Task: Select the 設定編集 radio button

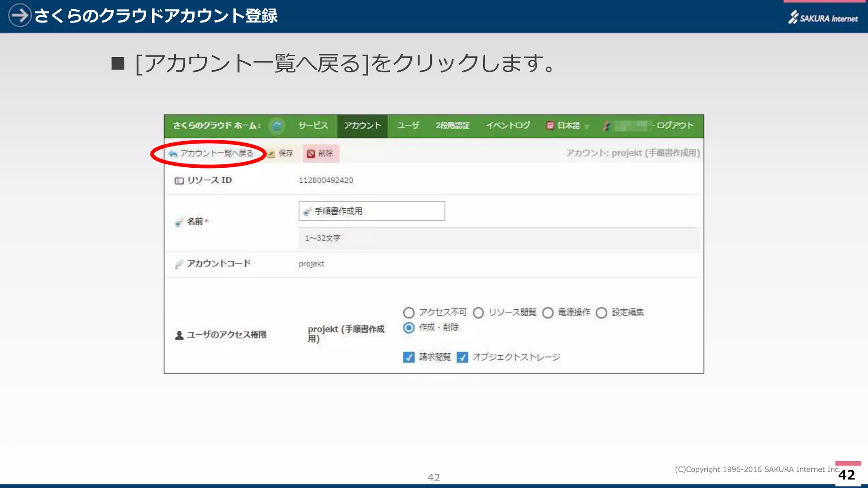Action: (x=601, y=313)
